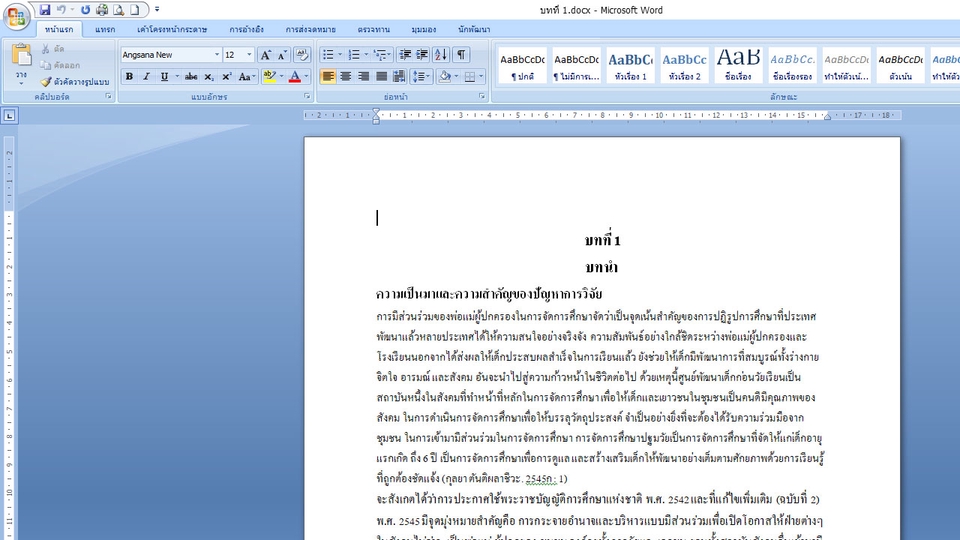
Task: Click the ตัด (Cut) button
Action: click(x=53, y=49)
